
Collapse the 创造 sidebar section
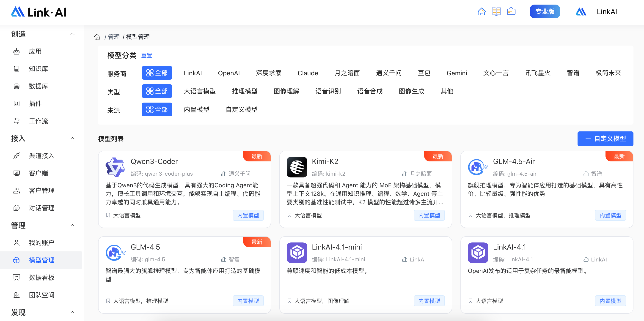[x=72, y=34]
